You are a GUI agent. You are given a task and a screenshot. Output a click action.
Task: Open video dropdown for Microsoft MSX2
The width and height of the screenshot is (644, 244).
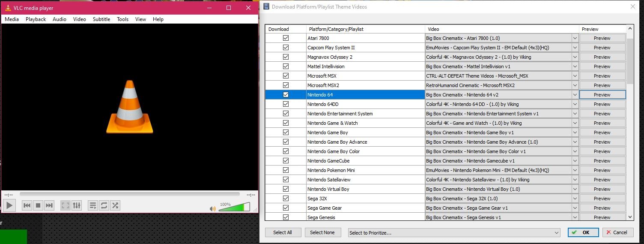pos(575,85)
